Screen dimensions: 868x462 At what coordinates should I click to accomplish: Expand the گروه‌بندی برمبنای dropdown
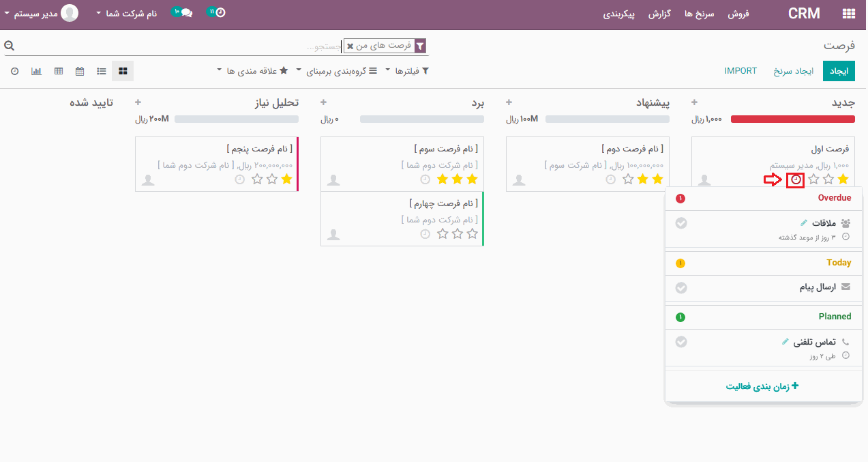(x=338, y=71)
